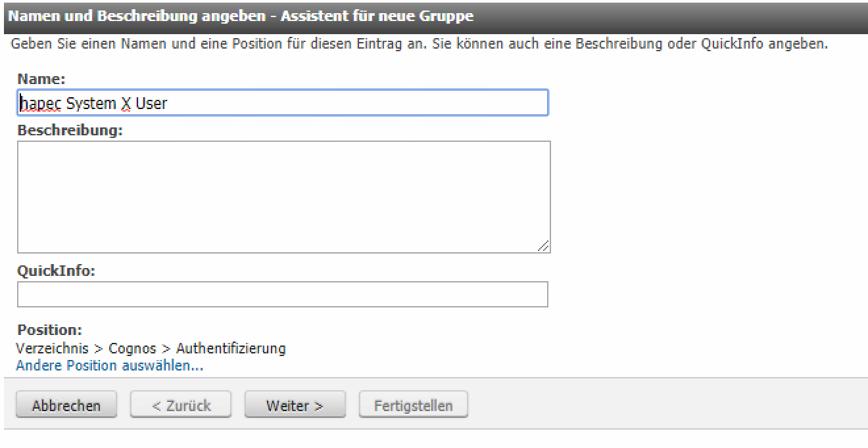This screenshot has height=448, width=868.
Task: Open the 'Andere Position auswählen...' link
Action: click(109, 366)
